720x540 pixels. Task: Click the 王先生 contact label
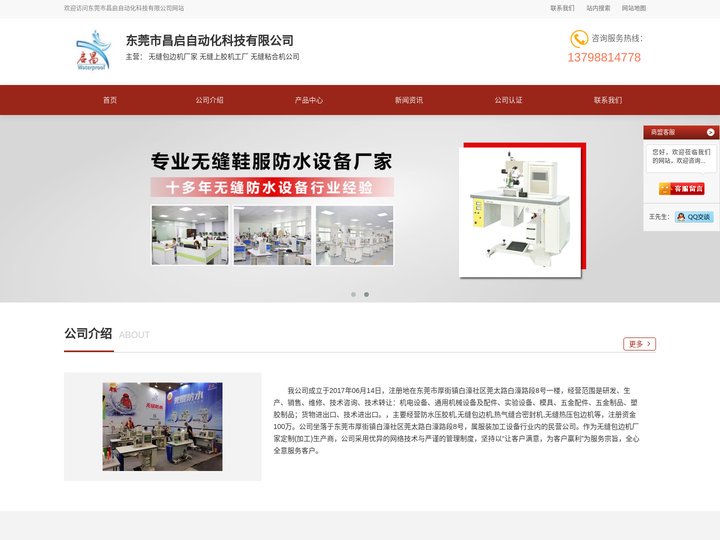pyautogui.click(x=659, y=217)
